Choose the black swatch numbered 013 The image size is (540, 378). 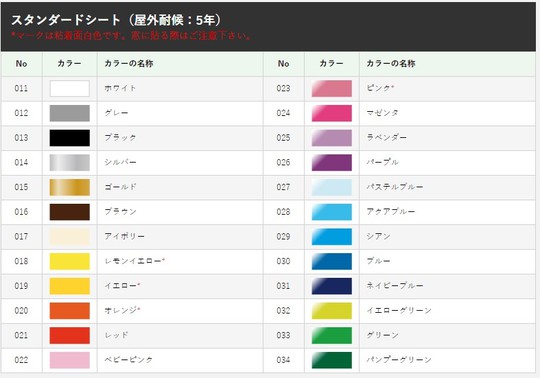tap(70, 138)
